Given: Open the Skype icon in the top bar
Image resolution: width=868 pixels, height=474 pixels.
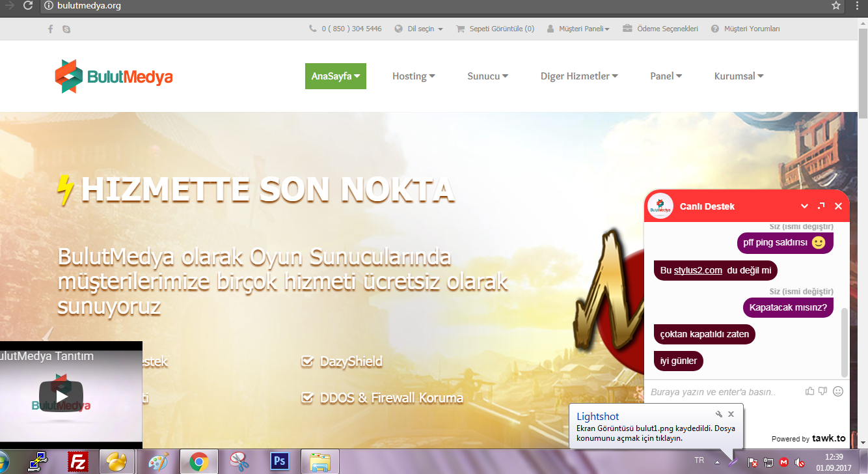Looking at the screenshot, I should click(x=66, y=29).
